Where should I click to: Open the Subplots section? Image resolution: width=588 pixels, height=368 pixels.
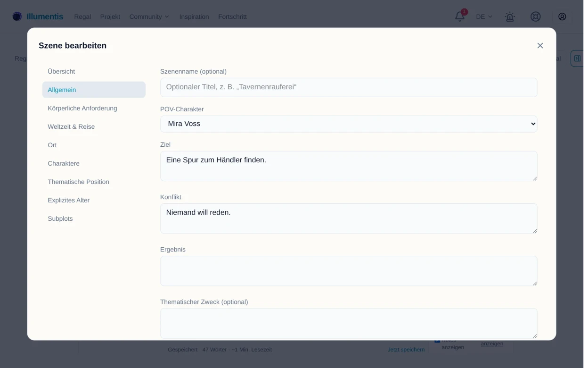coord(94,218)
